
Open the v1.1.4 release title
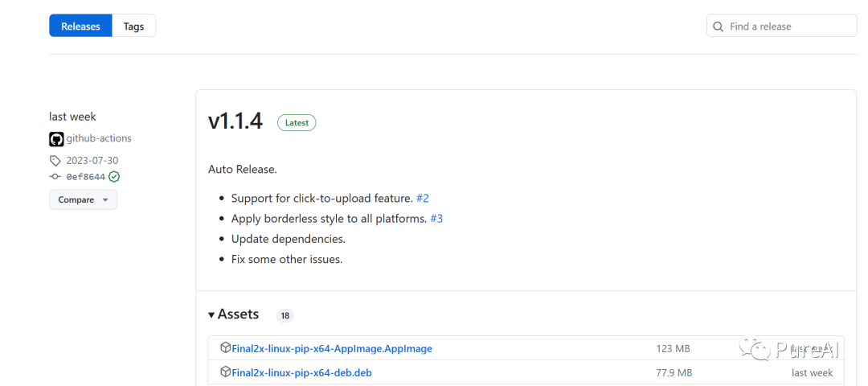pyautogui.click(x=235, y=121)
